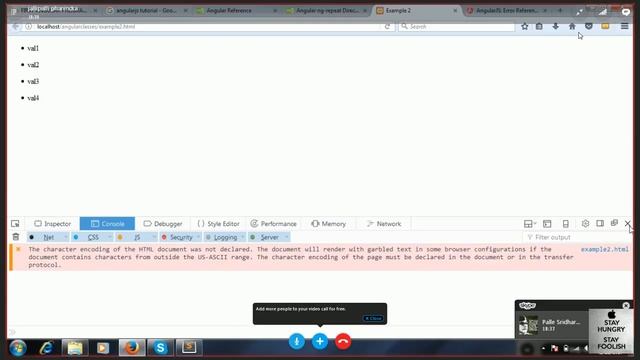Image resolution: width=640 pixels, height=360 pixels.
Task: Open devtools in separate window
Action: click(x=614, y=223)
